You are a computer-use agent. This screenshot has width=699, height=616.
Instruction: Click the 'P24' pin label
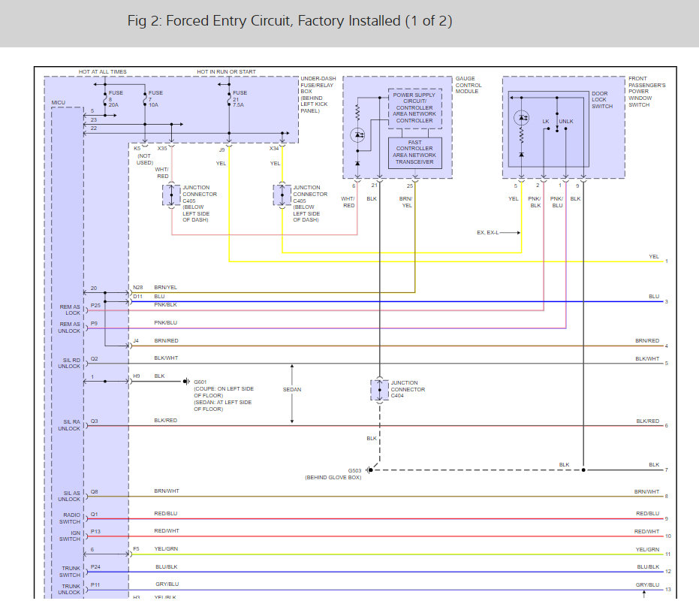tap(95, 567)
